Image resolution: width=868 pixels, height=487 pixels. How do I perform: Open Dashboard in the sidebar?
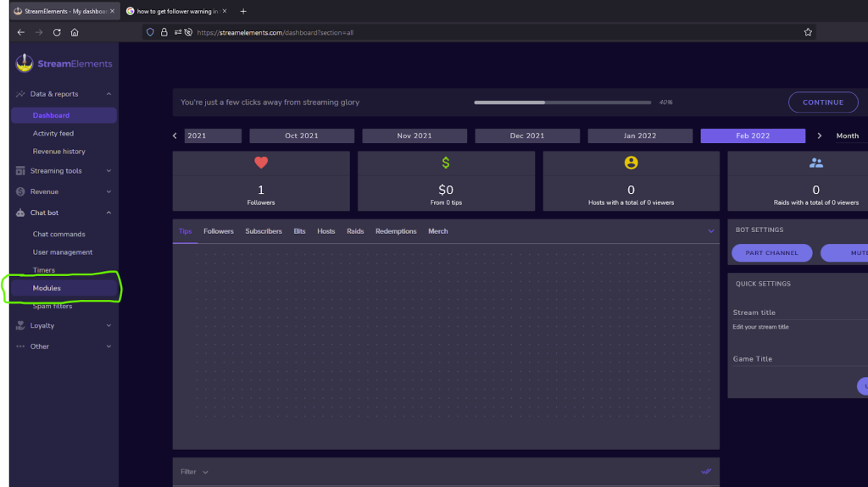point(64,115)
